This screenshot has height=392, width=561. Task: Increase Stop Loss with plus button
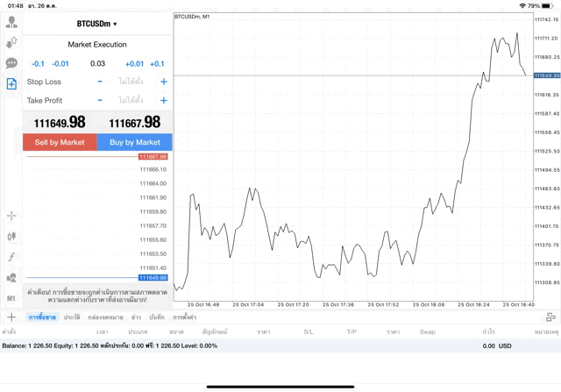coord(163,82)
